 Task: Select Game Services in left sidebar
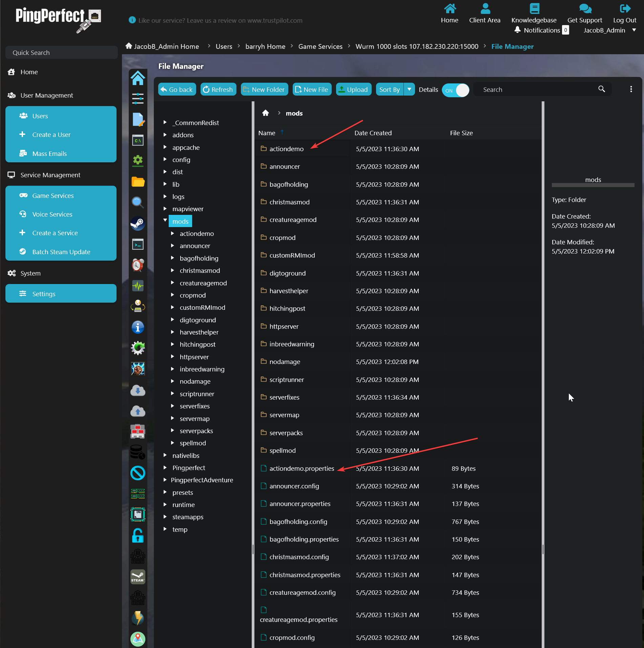[53, 196]
